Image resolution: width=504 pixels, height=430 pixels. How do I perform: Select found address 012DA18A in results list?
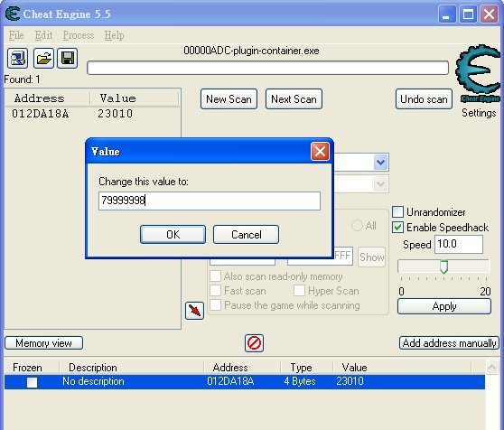click(40, 114)
